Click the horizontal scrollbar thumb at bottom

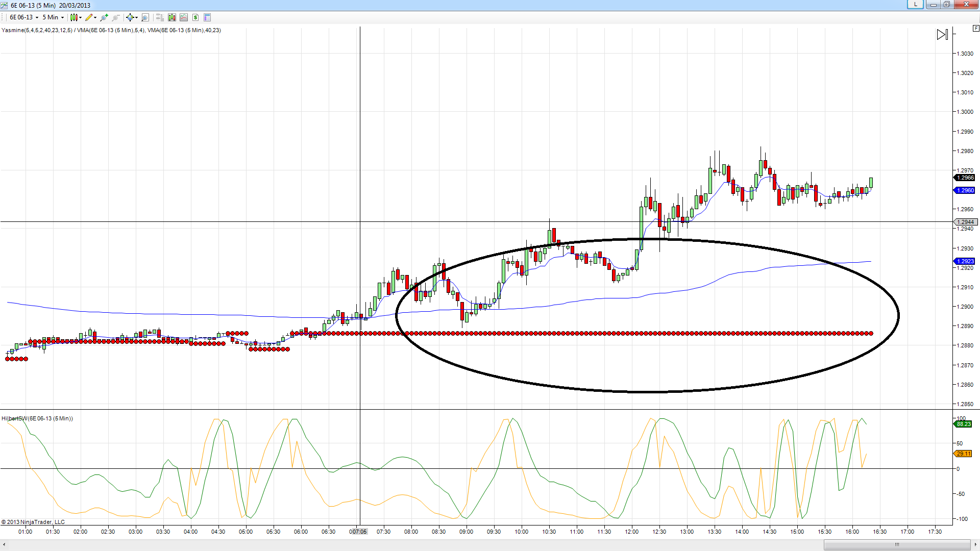[896, 544]
